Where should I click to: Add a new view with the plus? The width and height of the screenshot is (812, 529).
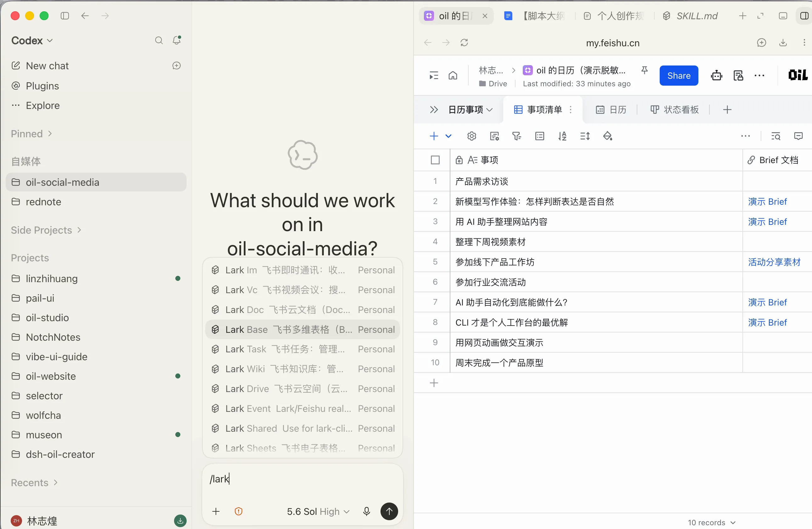click(x=727, y=110)
